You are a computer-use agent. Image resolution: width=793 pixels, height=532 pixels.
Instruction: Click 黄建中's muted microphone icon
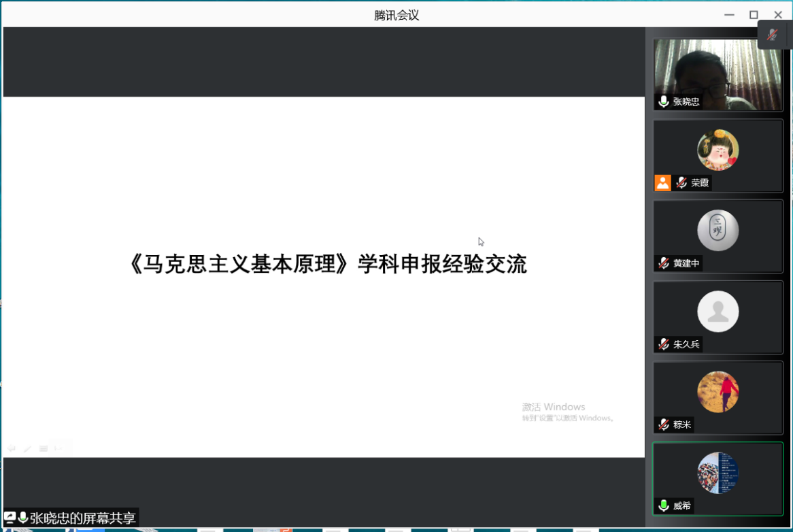[664, 263]
